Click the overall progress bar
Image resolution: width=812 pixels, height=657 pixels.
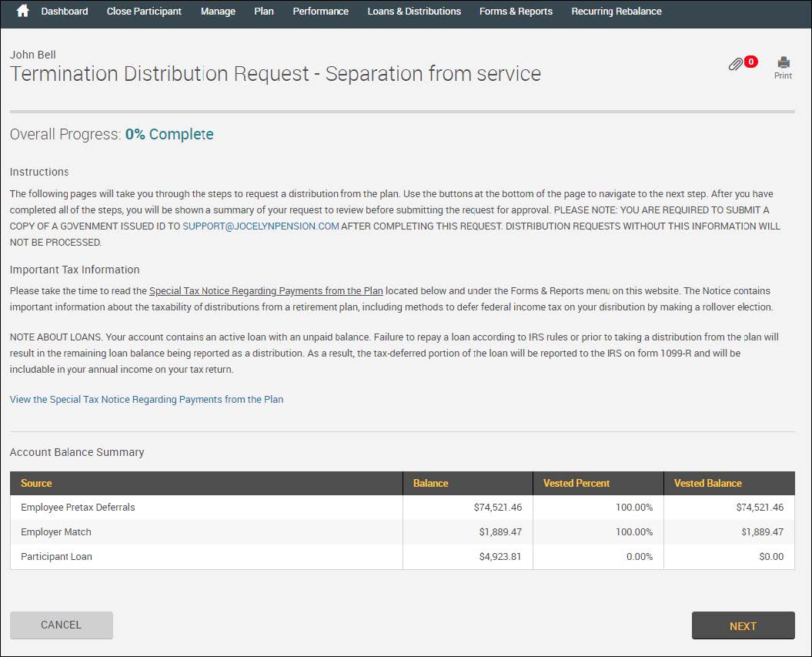tap(402, 112)
